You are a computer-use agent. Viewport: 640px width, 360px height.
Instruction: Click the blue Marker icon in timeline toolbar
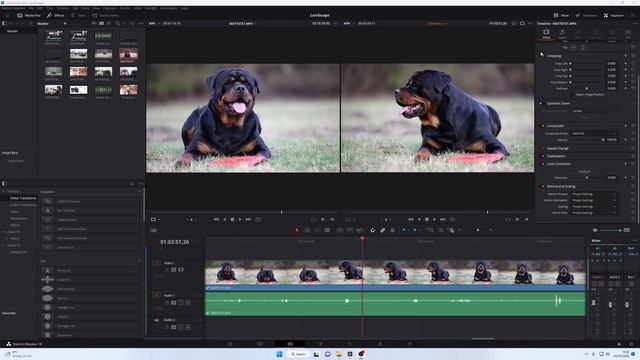(x=414, y=230)
